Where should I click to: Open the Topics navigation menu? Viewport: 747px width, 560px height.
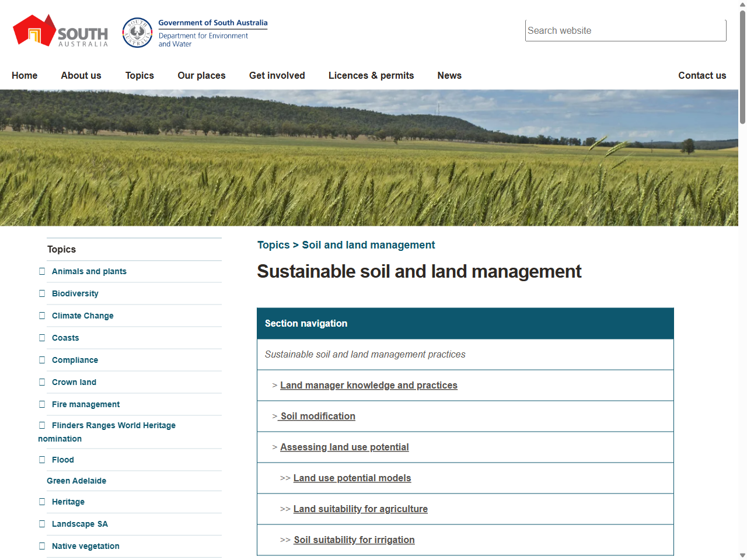[x=139, y=75]
